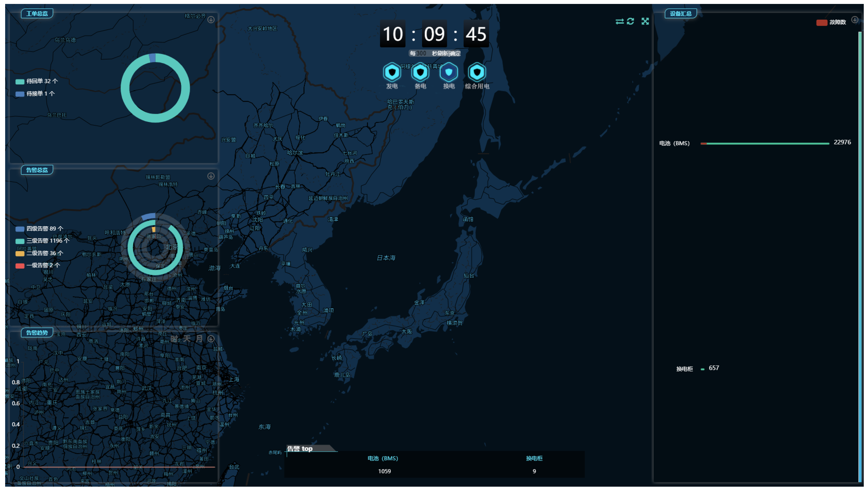Click the 设备汇总 panel download icon
The image size is (868, 490).
click(854, 20)
